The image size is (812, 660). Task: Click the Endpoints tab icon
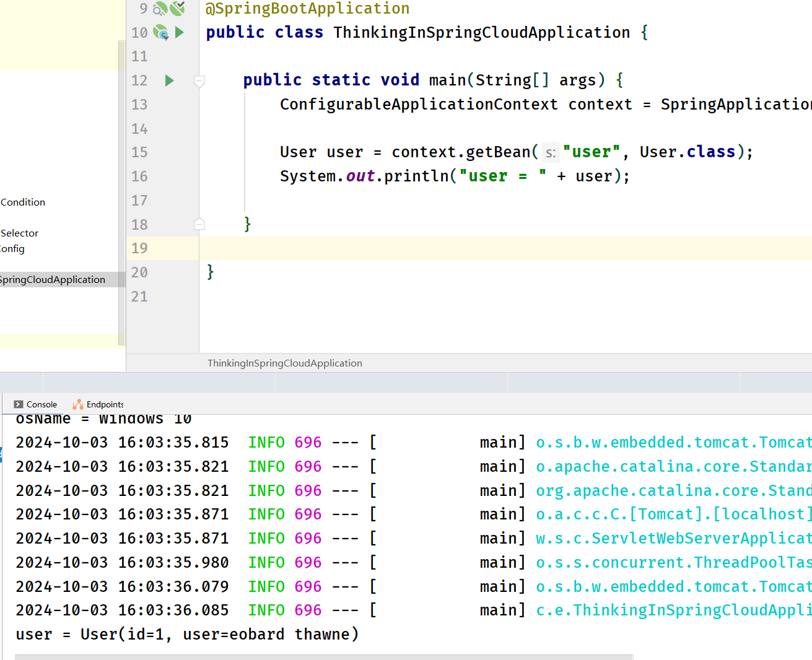click(x=78, y=404)
